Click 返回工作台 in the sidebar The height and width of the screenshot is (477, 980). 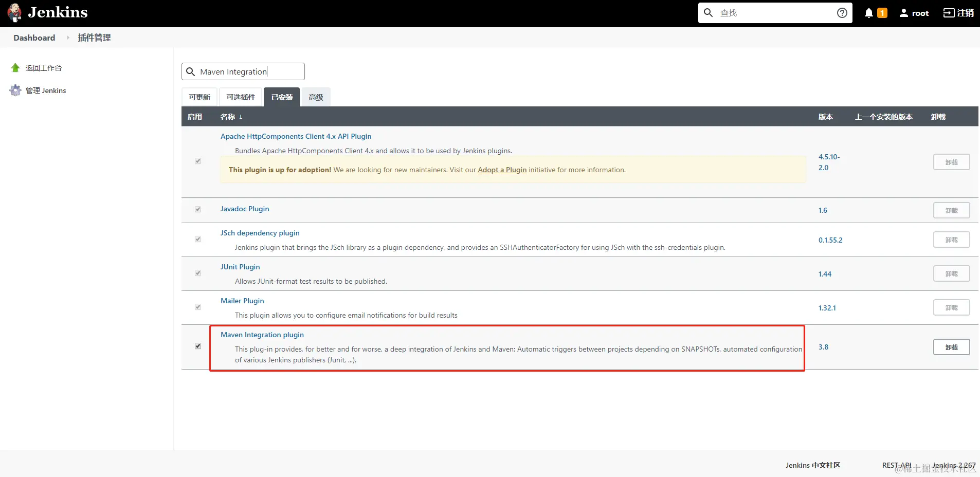[x=44, y=68]
